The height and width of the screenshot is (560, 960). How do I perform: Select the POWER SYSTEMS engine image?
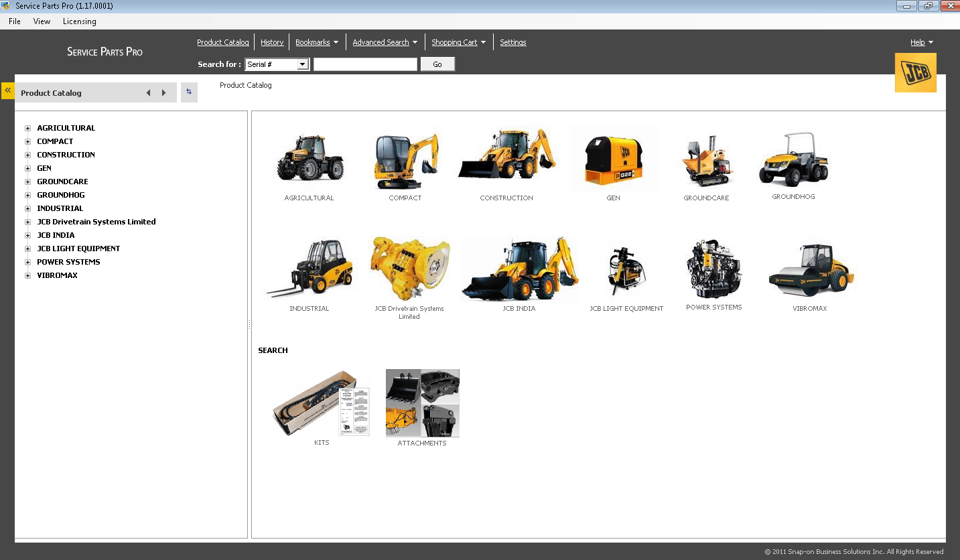(x=713, y=268)
